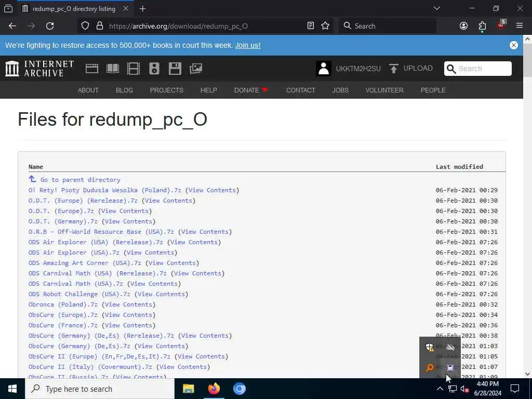Download ODS Robot Challenge (USA).7z
This screenshot has height=399, width=532.
coord(79,294)
